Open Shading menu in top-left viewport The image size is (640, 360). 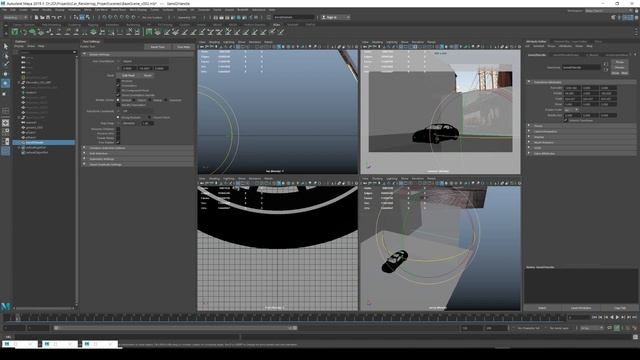(215, 42)
